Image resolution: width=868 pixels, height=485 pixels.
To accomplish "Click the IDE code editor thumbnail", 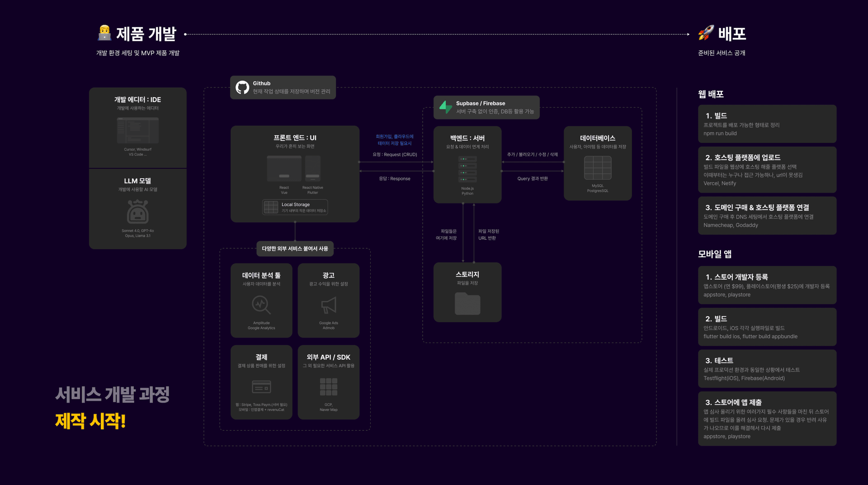I will (x=138, y=130).
